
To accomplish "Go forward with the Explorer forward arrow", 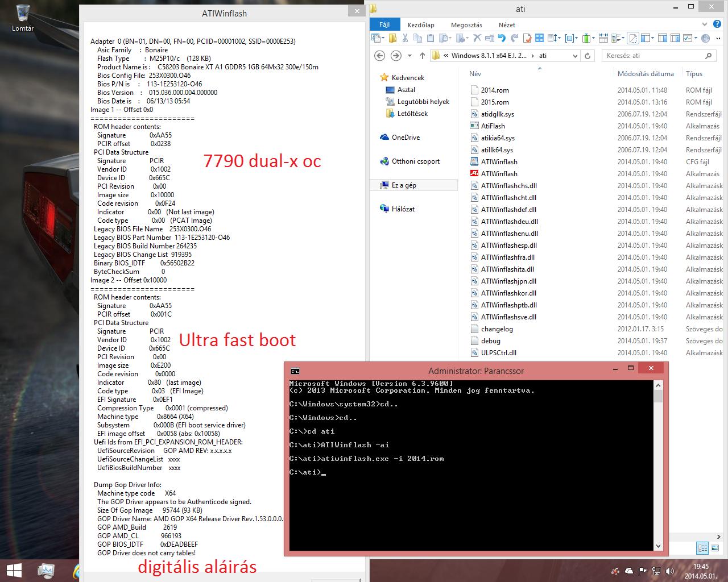I will coord(396,56).
